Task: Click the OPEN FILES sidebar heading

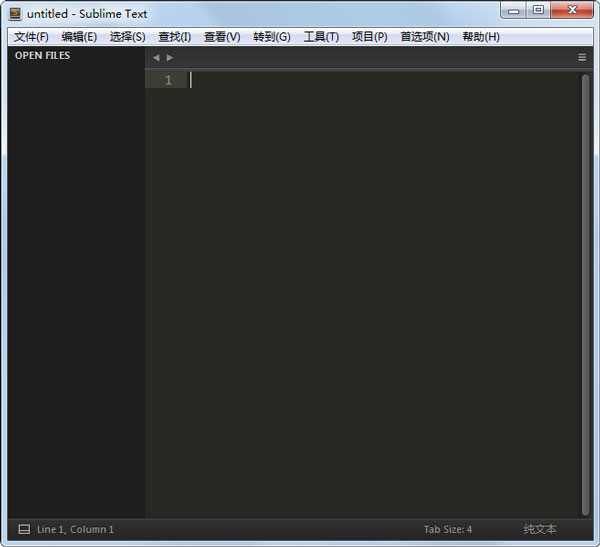Action: pyautogui.click(x=42, y=56)
